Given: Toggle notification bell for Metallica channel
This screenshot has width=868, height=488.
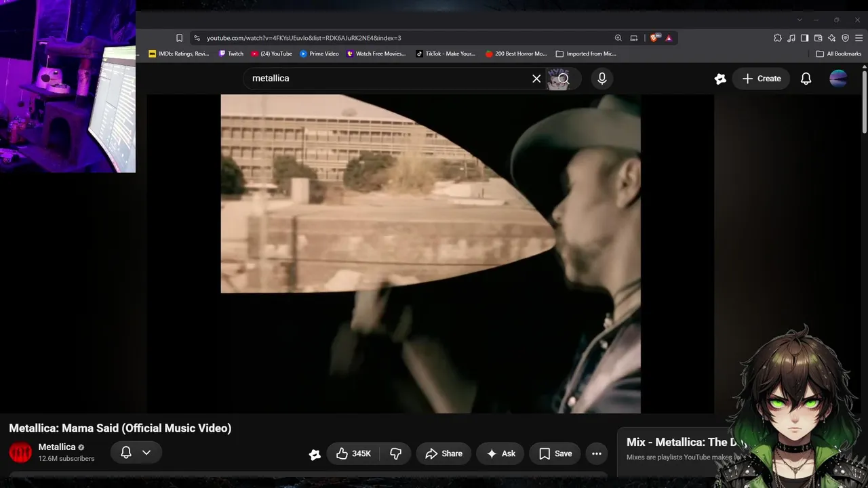Looking at the screenshot, I should [126, 453].
